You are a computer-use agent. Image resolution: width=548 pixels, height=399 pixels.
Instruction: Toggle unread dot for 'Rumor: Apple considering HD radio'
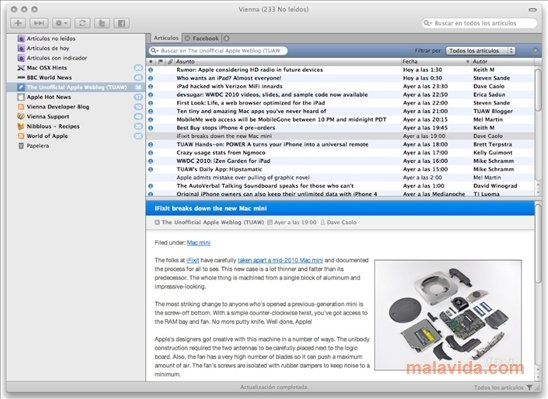pyautogui.click(x=151, y=70)
